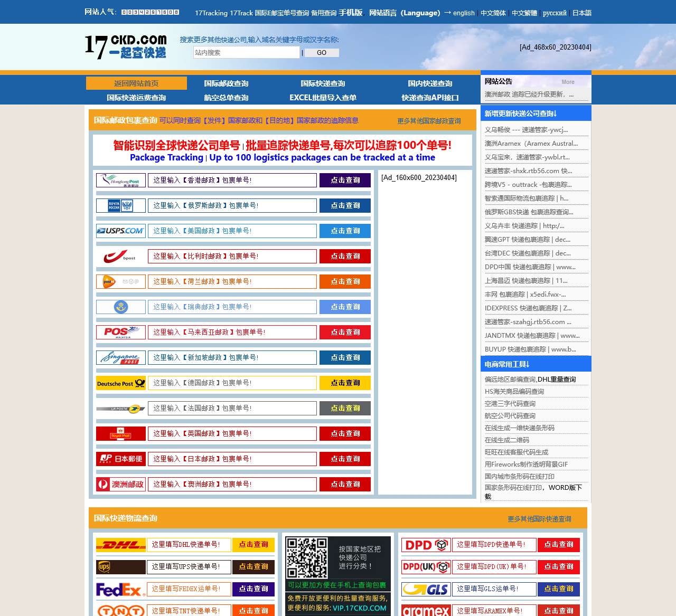Open 国际邮政查询 in the navigation
This screenshot has height=616, width=676.
click(226, 83)
